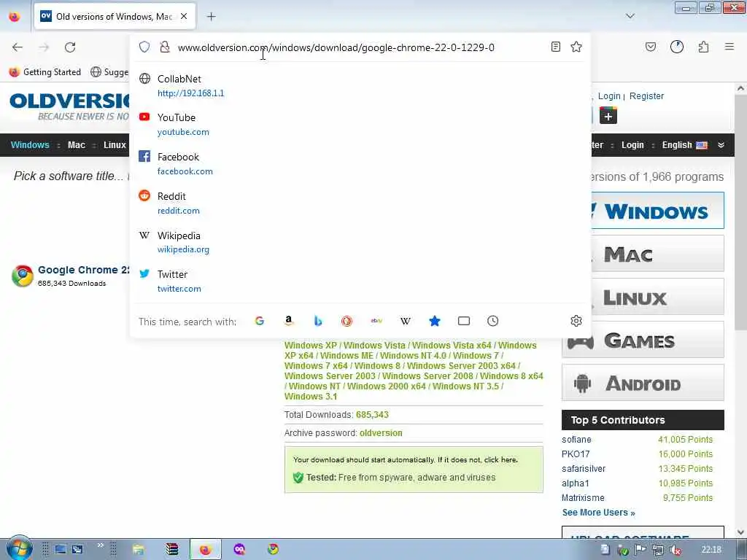The height and width of the screenshot is (560, 747).
Task: Search history with the clock icon
Action: click(x=492, y=321)
